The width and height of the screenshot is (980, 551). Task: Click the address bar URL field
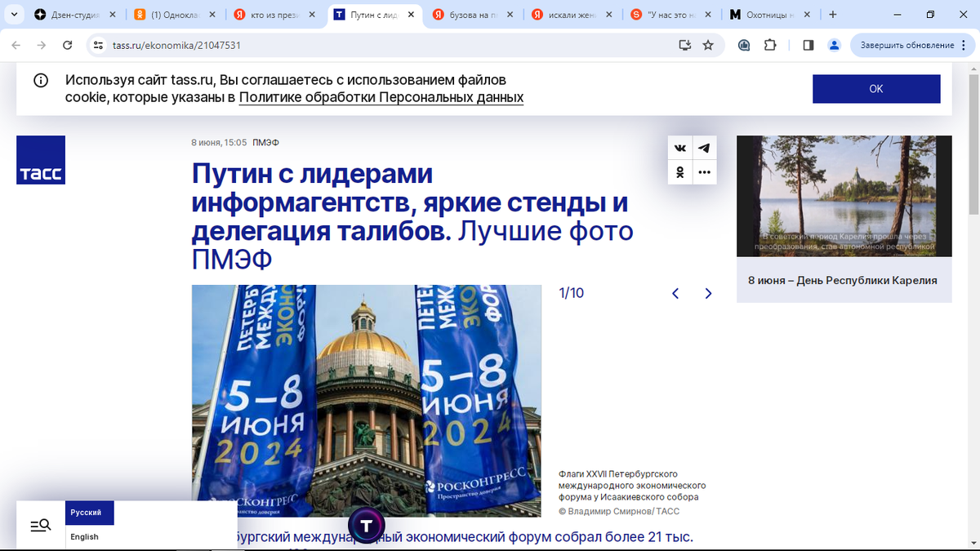[x=392, y=45]
